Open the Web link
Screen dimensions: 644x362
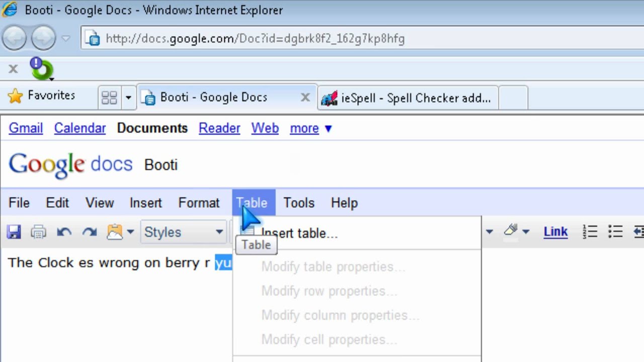coord(265,128)
